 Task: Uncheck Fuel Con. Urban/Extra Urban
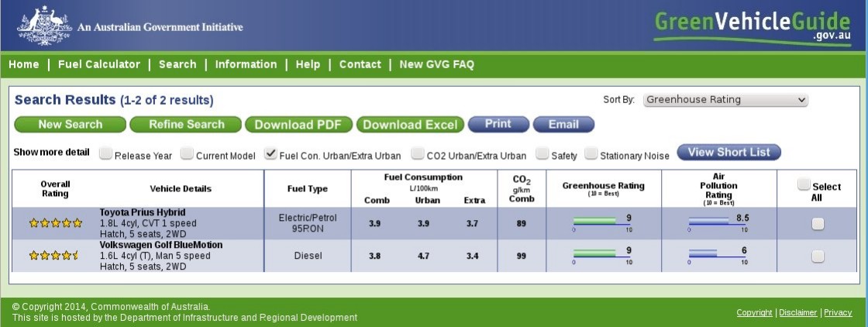click(x=270, y=153)
